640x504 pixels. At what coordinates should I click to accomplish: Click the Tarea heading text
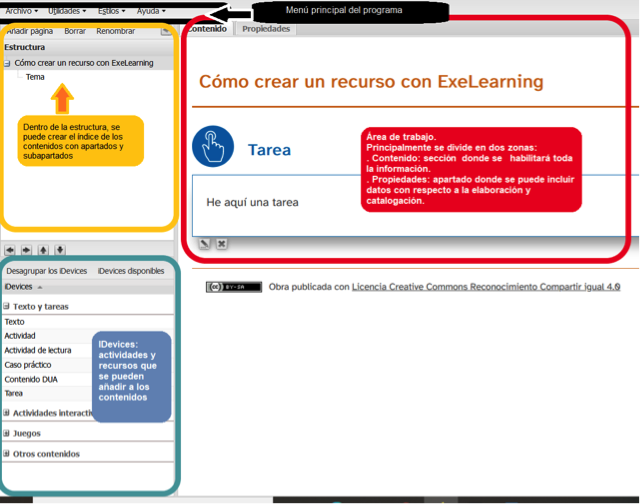(269, 150)
